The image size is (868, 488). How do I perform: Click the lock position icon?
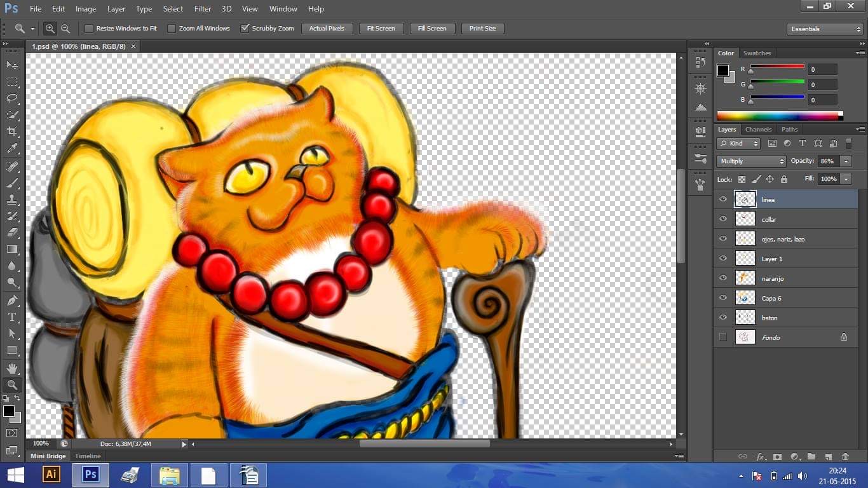770,180
